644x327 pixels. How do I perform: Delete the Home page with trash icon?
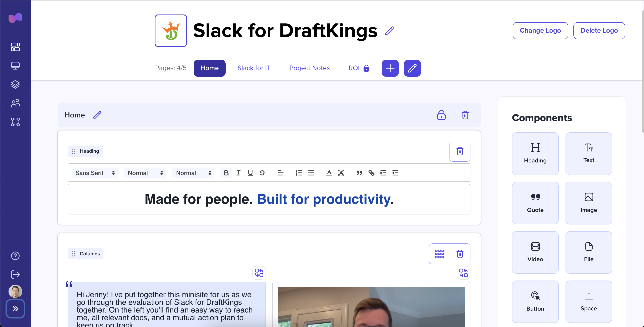click(x=465, y=115)
